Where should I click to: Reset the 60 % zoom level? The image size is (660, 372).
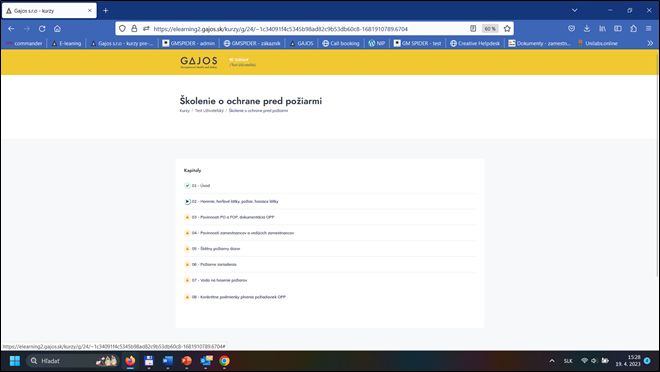490,29
